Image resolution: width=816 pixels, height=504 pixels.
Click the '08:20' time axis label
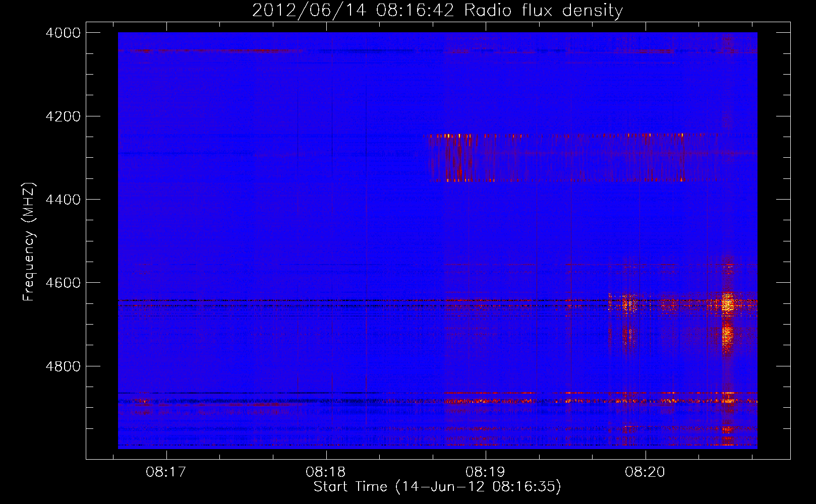click(x=645, y=472)
